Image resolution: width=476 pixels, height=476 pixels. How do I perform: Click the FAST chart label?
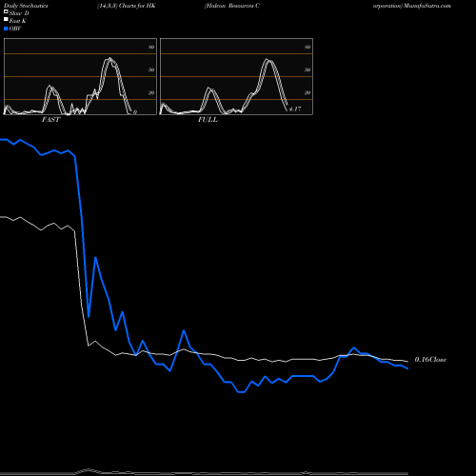point(50,120)
